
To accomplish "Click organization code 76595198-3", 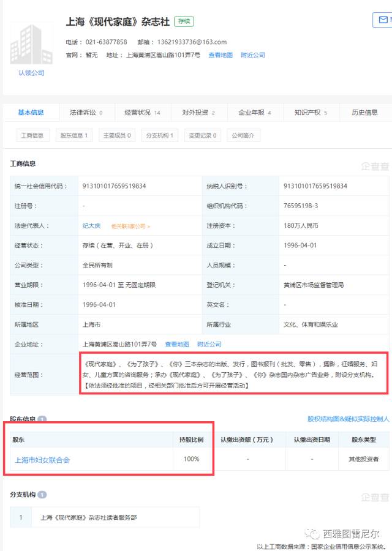I will [x=301, y=206].
